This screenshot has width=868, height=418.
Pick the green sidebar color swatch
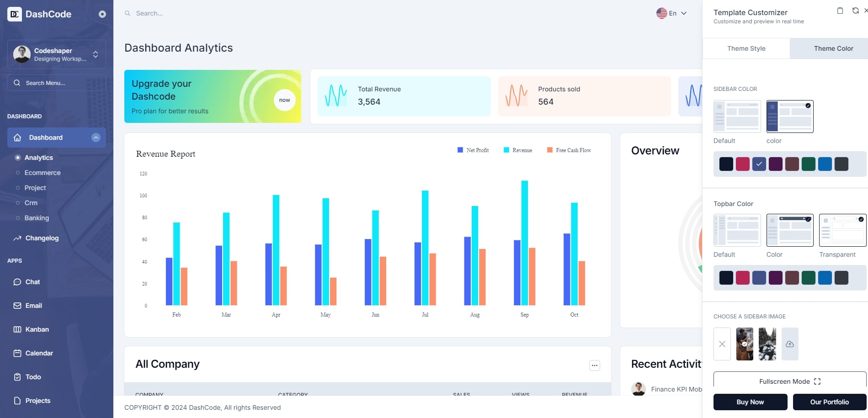(x=809, y=164)
